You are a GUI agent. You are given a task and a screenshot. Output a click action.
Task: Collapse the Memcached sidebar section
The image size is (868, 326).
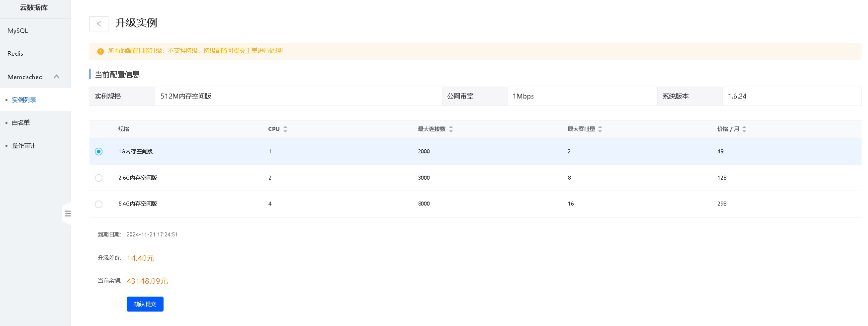click(56, 77)
